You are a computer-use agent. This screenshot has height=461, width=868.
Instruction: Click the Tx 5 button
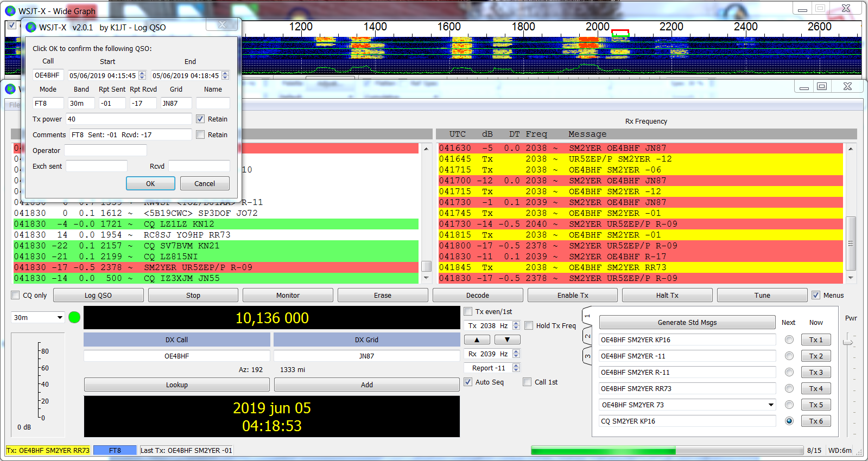(816, 405)
